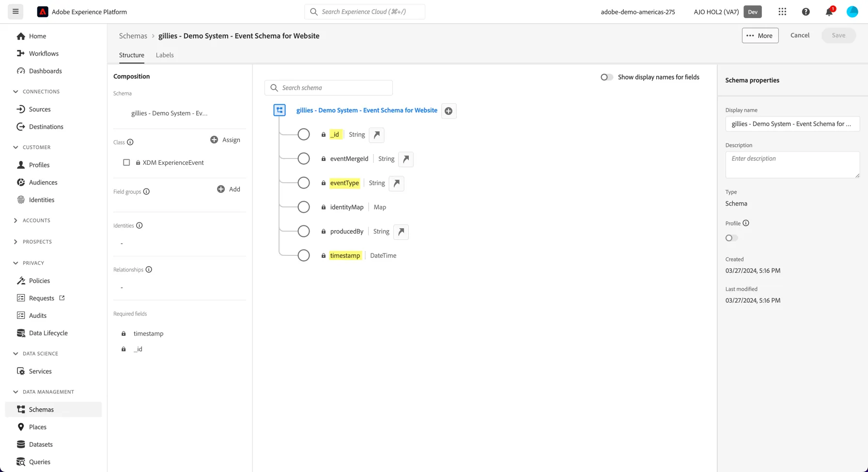Collapse the PRIVACY sidebar section
This screenshot has width=868, height=472.
(15, 263)
